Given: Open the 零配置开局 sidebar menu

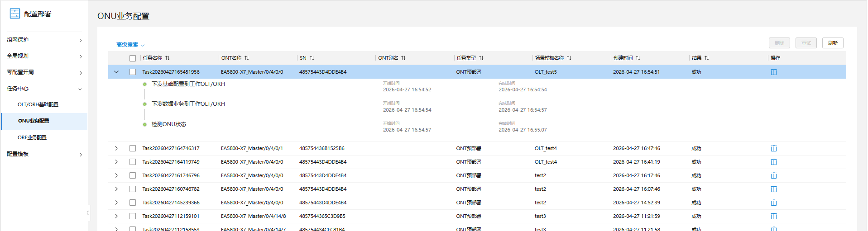Looking at the screenshot, I should click(x=44, y=72).
